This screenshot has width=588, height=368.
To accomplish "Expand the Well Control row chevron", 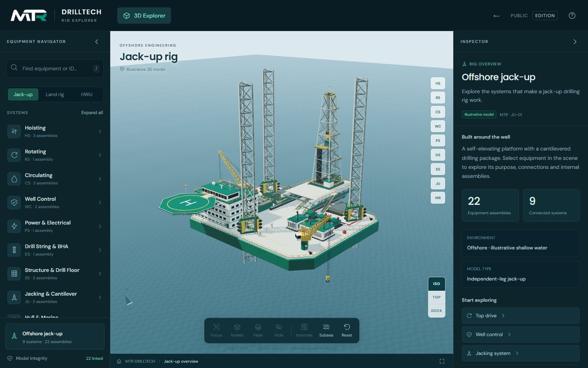I will [100, 202].
